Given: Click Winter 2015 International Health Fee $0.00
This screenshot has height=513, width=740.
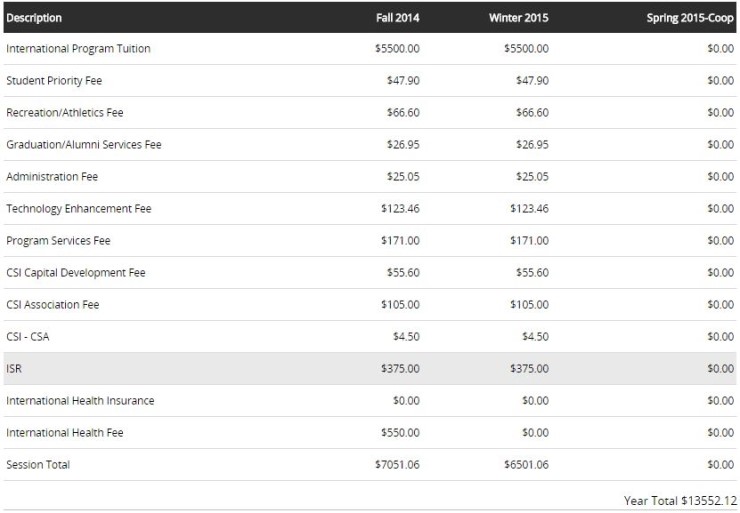Looking at the screenshot, I should tap(535, 433).
